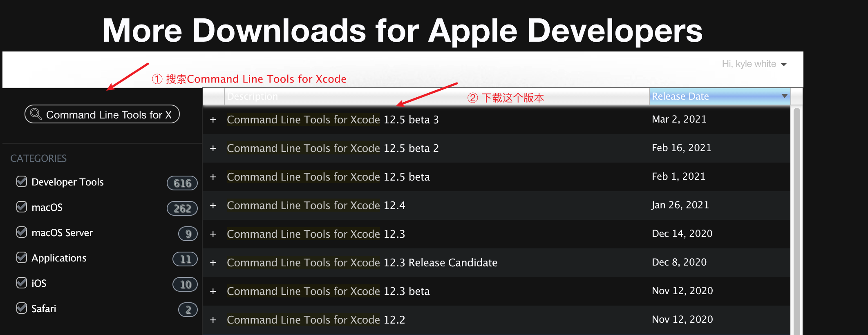868x335 pixels.
Task: Open the Hi, kyle white account menu
Action: point(754,64)
